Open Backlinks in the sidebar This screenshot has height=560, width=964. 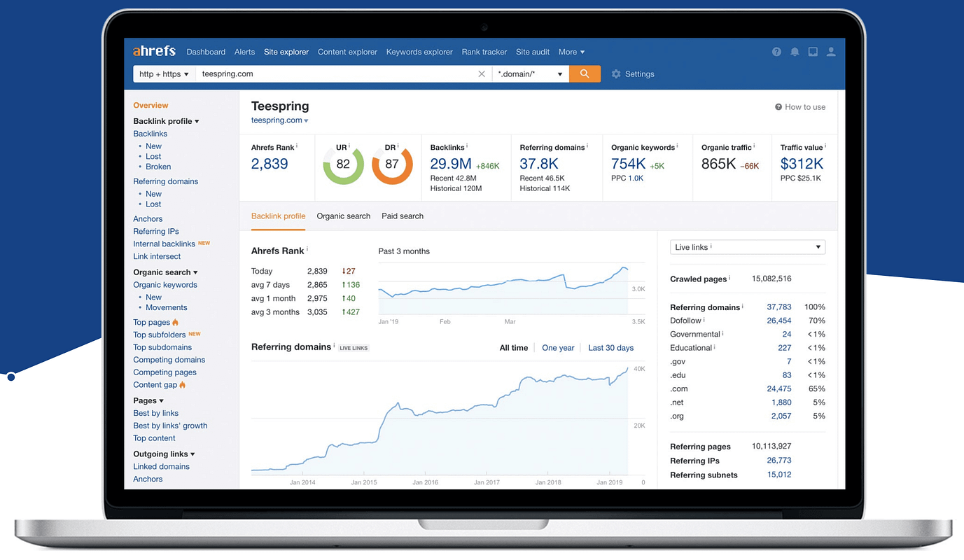tap(151, 134)
